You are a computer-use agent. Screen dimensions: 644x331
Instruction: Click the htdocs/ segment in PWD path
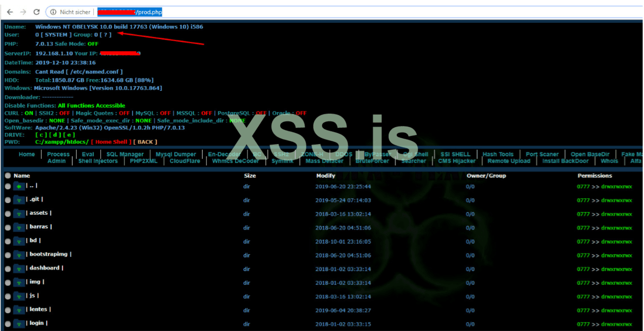click(78, 142)
